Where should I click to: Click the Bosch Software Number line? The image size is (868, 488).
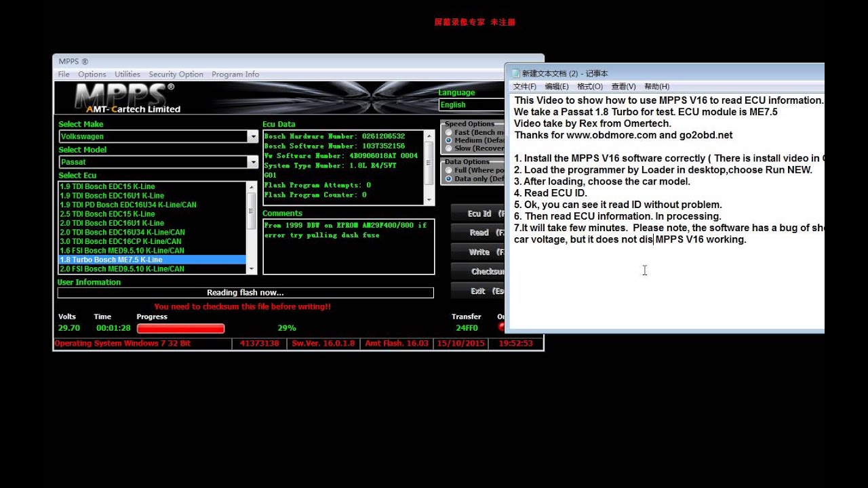tap(334, 146)
